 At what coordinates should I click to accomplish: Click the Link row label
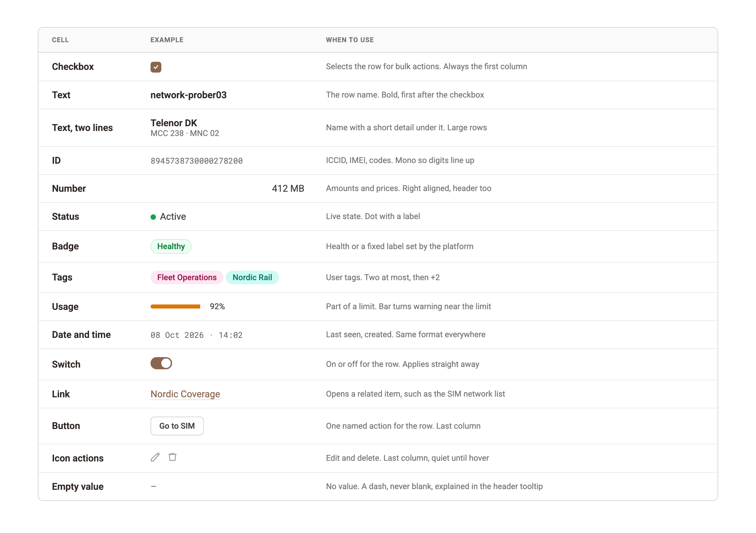(x=61, y=394)
